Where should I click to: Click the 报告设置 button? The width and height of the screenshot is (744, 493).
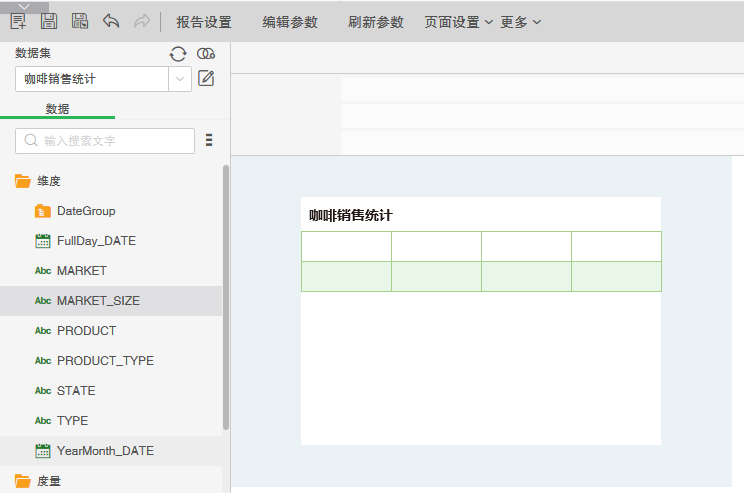point(203,22)
